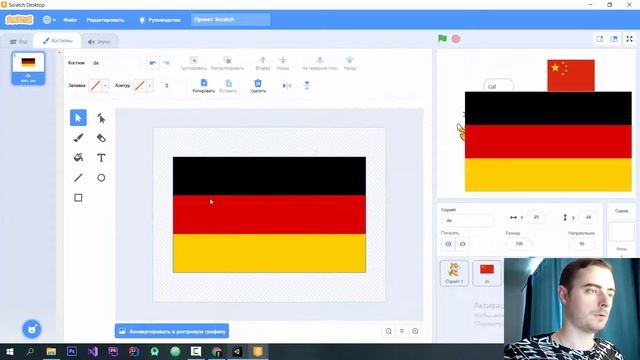
Task: Click the project title field
Action: pyautogui.click(x=231, y=20)
